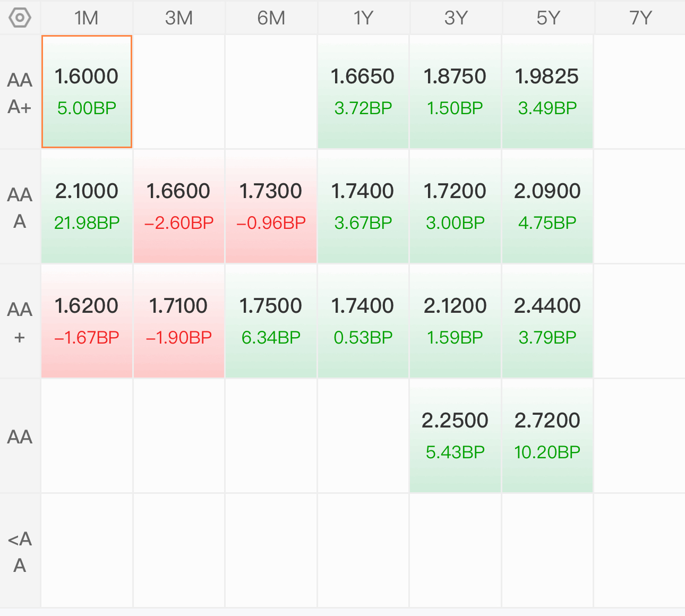
Task: Click the red cell 1.7300 with -0.96BP
Action: point(271,206)
